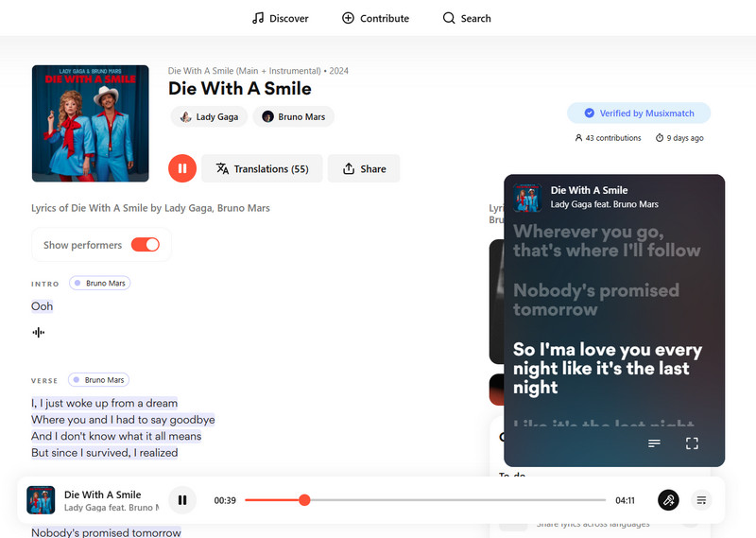Click the lyrics lines icon in floating panel
The image size is (756, 538).
[654, 443]
